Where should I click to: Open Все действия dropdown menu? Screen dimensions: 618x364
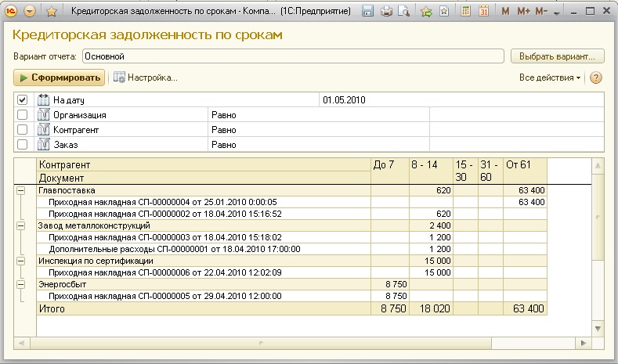[x=550, y=77]
